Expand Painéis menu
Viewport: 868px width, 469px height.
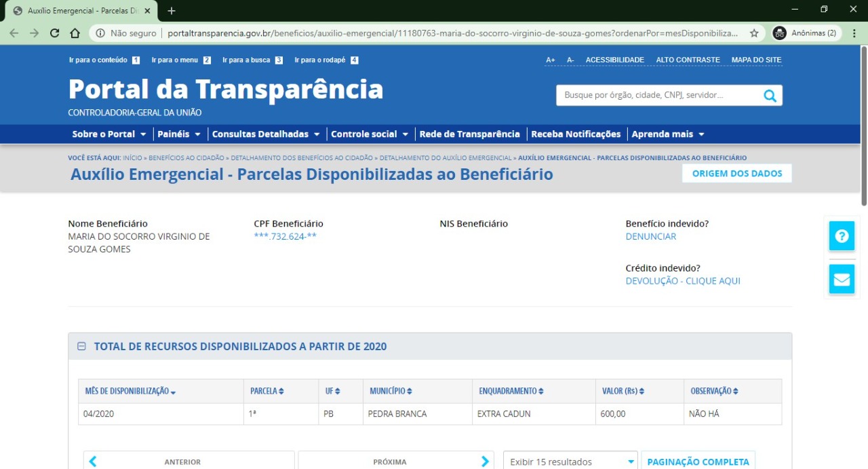point(179,134)
